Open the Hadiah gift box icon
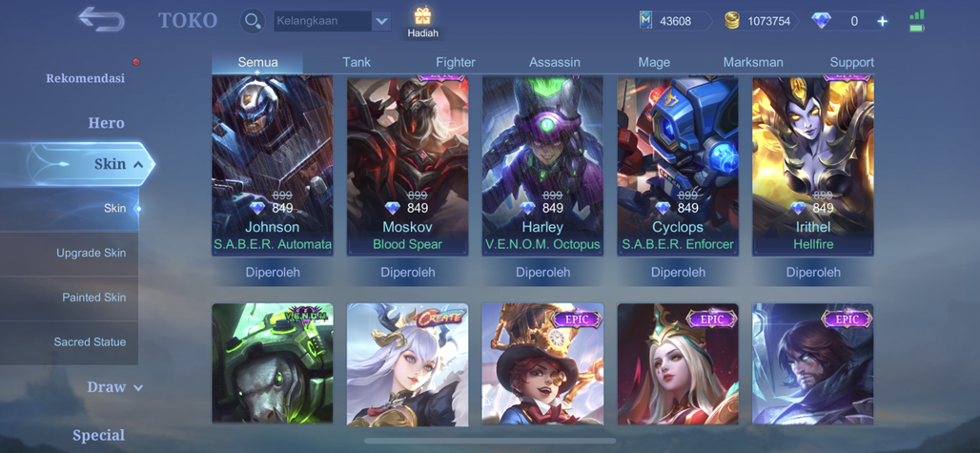This screenshot has height=453, width=980. 422,15
